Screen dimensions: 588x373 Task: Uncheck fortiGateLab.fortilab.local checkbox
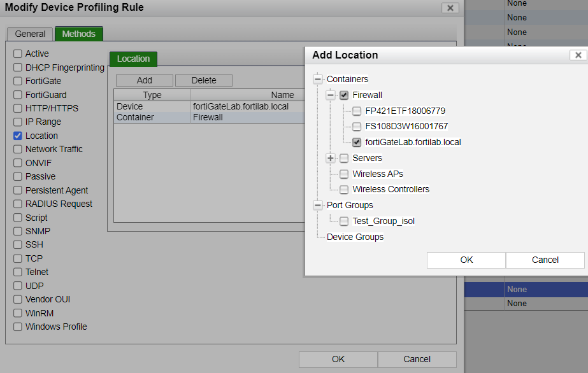357,142
